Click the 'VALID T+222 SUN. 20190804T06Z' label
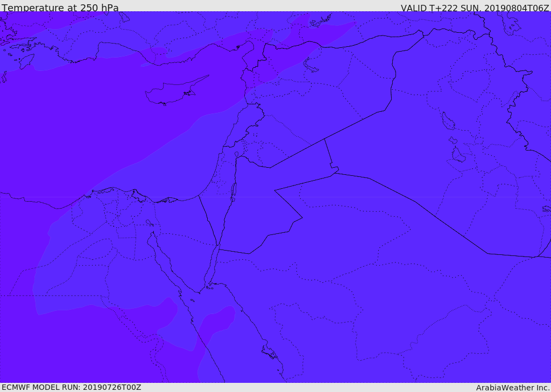551x392 pixels. click(475, 8)
